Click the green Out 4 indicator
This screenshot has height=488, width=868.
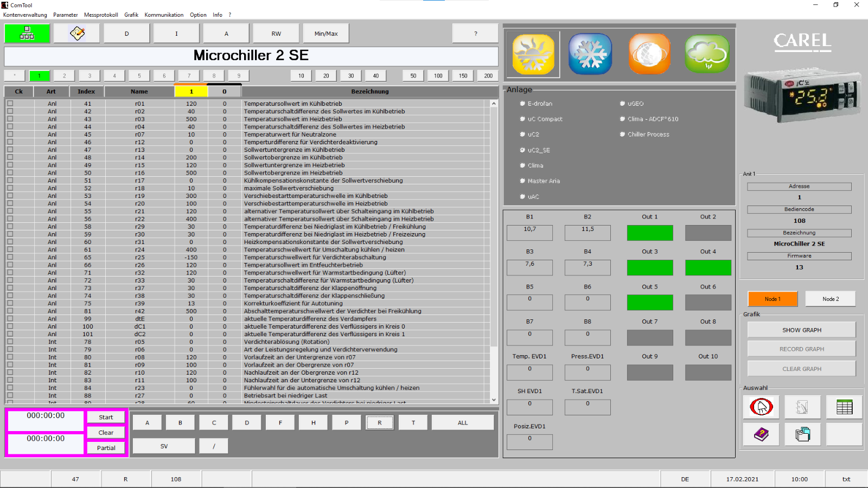(708, 267)
